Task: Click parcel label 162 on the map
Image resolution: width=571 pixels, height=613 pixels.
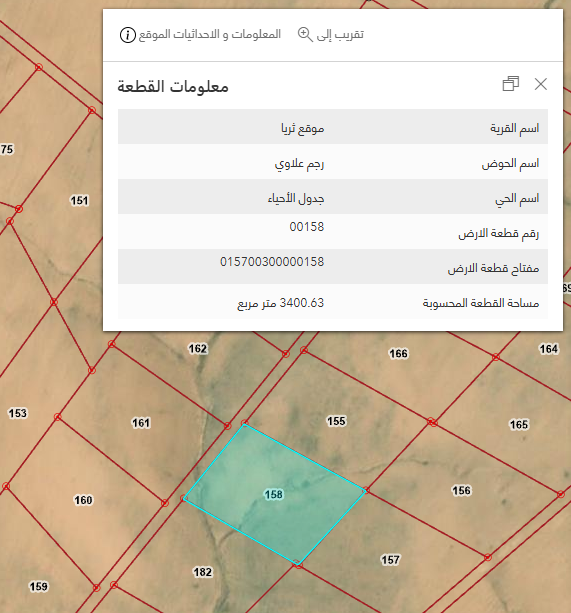Action: pos(198,348)
